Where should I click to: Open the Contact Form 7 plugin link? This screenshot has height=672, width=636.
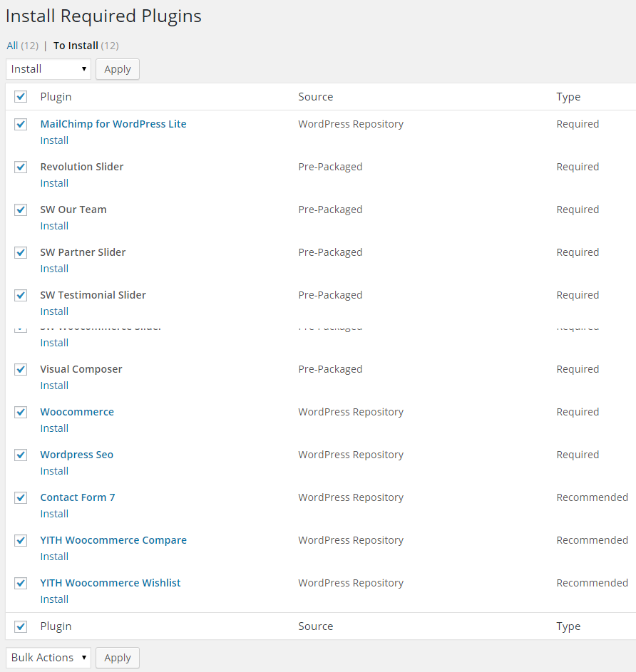[x=78, y=497]
